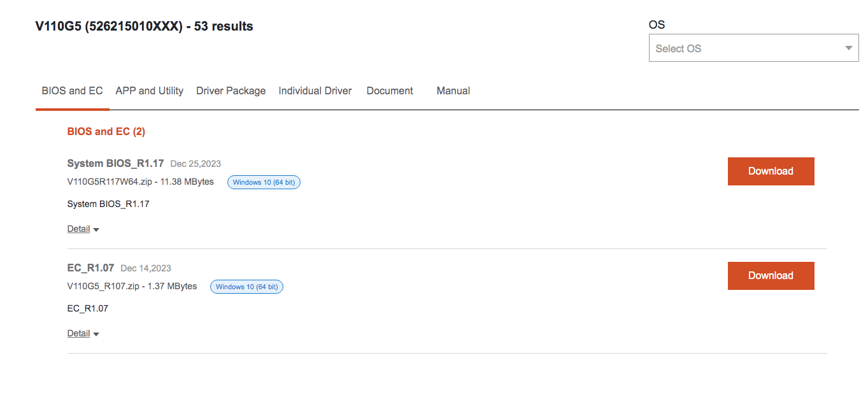
Task: Download System BIOS_R1.17 package
Action: point(771,171)
